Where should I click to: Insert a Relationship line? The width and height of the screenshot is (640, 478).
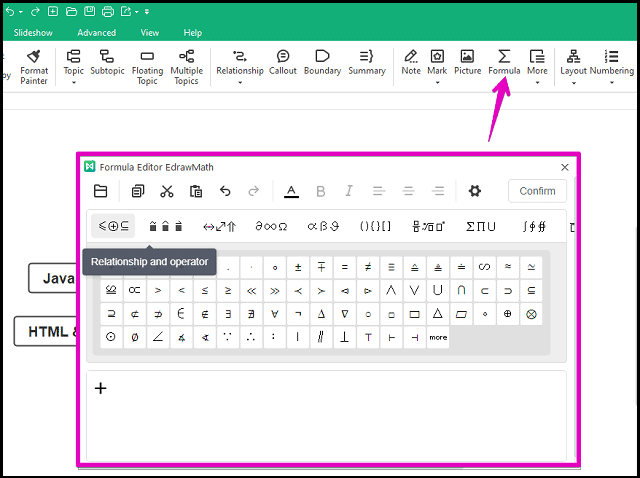coord(240,62)
